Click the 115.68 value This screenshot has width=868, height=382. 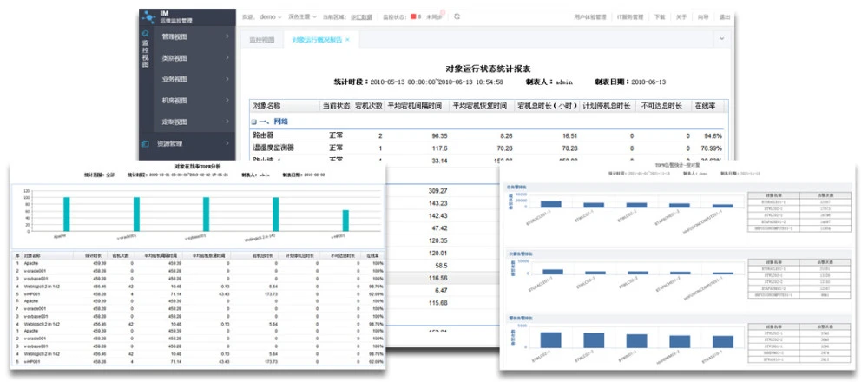437,303
